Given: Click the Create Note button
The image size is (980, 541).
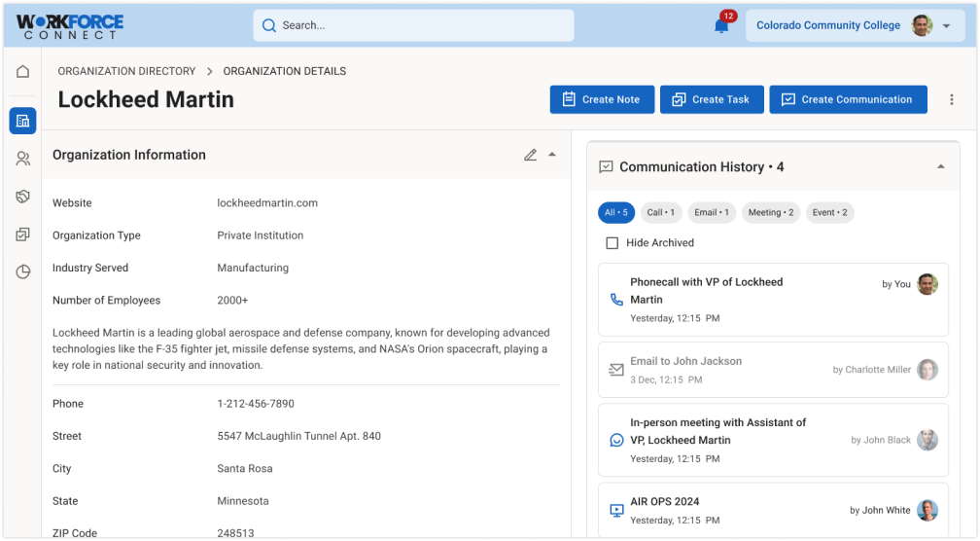Looking at the screenshot, I should [x=601, y=99].
